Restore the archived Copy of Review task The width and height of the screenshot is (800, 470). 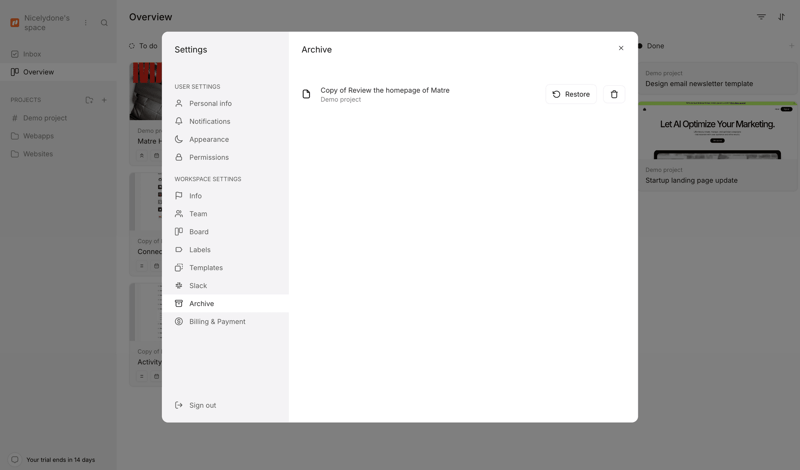571,94
